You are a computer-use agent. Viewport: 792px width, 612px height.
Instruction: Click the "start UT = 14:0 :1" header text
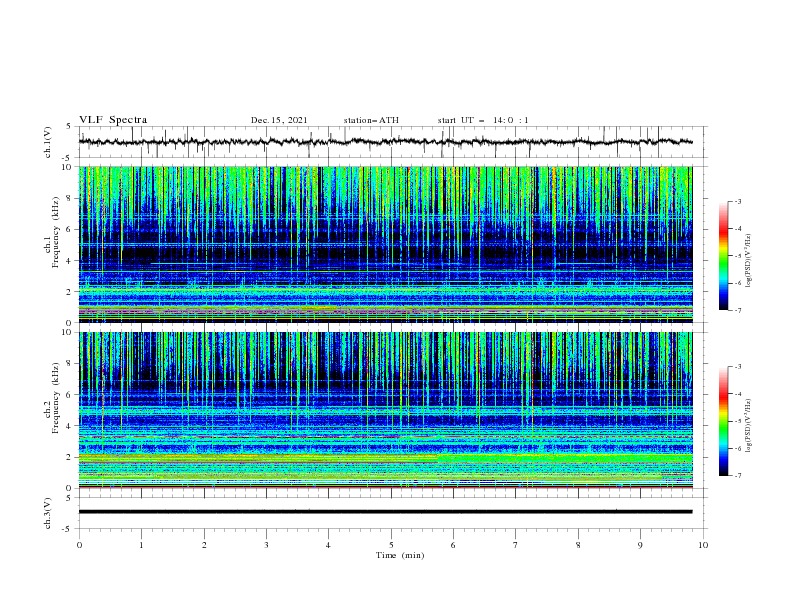click(483, 120)
